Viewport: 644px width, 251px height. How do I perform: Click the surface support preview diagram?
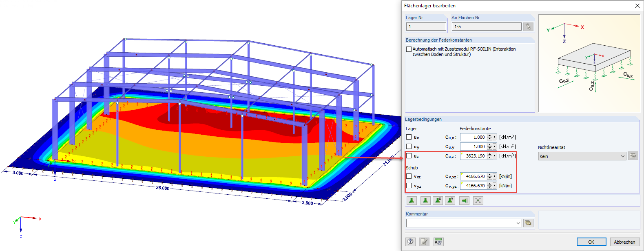click(589, 63)
